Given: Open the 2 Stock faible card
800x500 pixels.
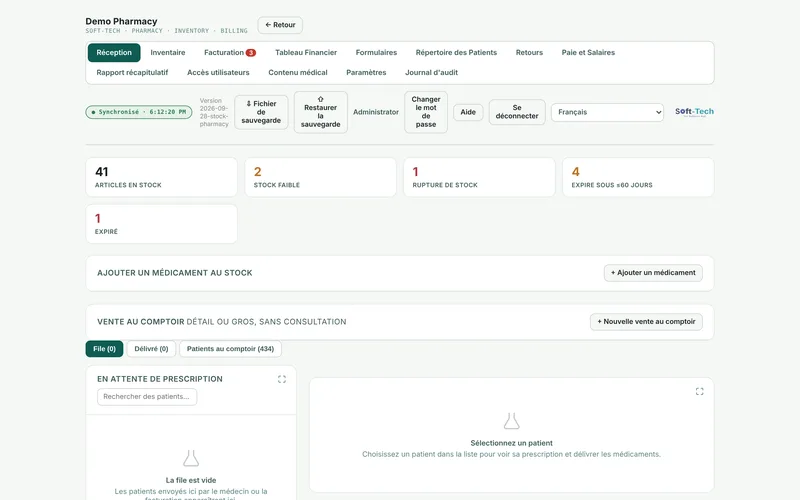Looking at the screenshot, I should 320,177.
